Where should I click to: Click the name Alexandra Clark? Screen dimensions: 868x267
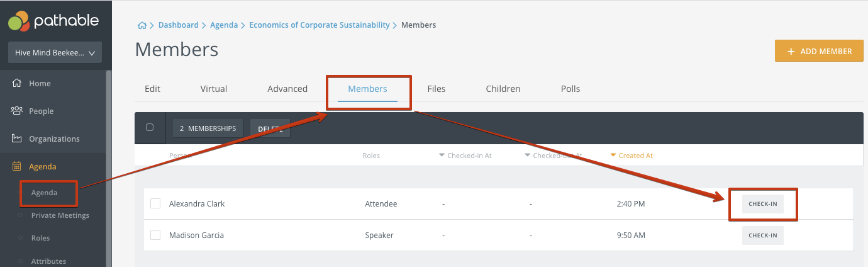197,204
